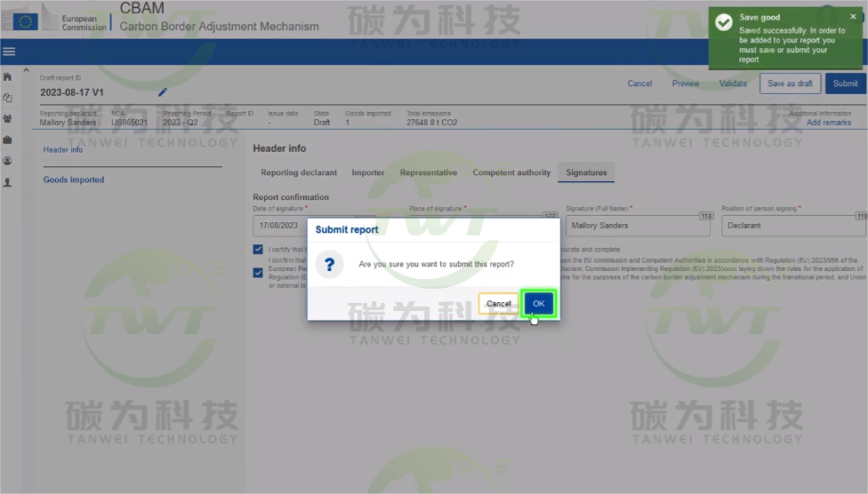Edit the draft report ID with pencil
This screenshot has width=868, height=494.
(x=162, y=92)
